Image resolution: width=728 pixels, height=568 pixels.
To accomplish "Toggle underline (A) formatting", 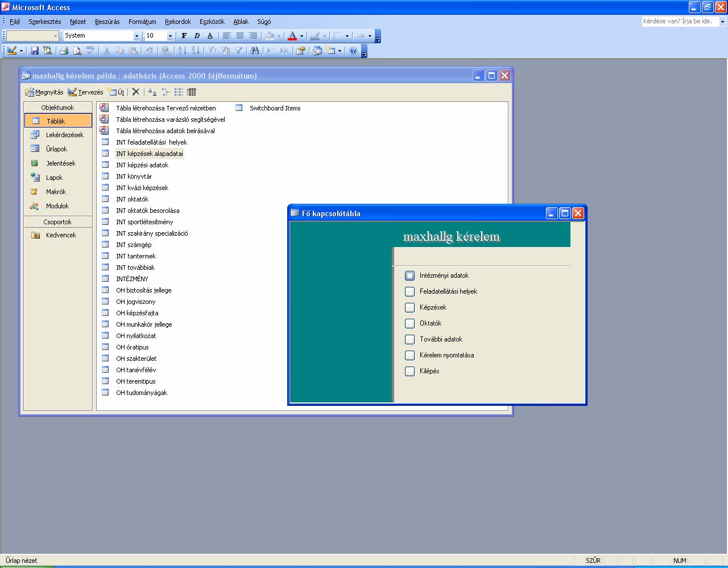I will tap(210, 36).
